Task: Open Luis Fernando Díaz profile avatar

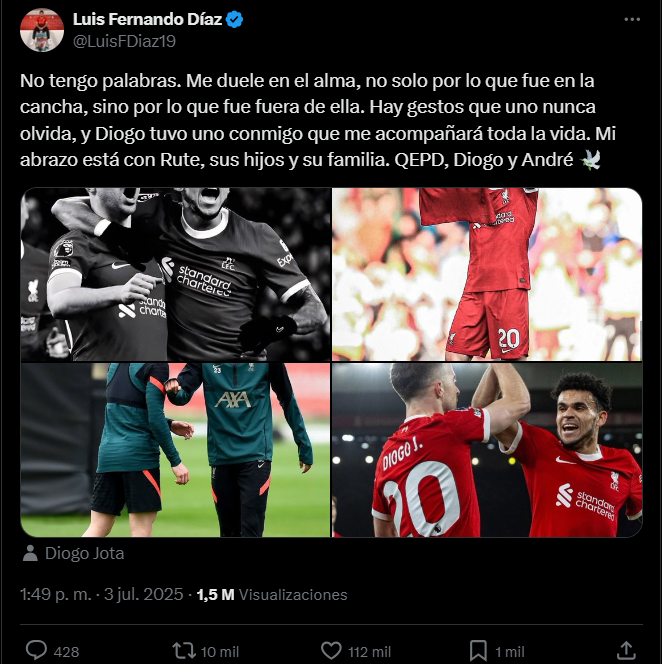Action: [42, 30]
